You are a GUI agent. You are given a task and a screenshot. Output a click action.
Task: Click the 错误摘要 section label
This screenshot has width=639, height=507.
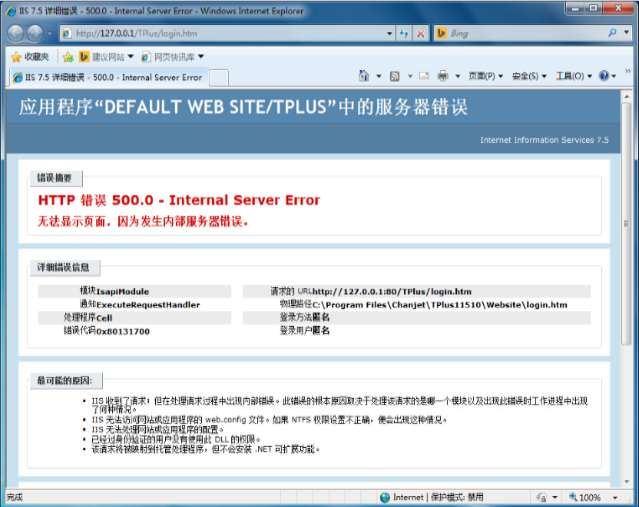click(x=54, y=178)
